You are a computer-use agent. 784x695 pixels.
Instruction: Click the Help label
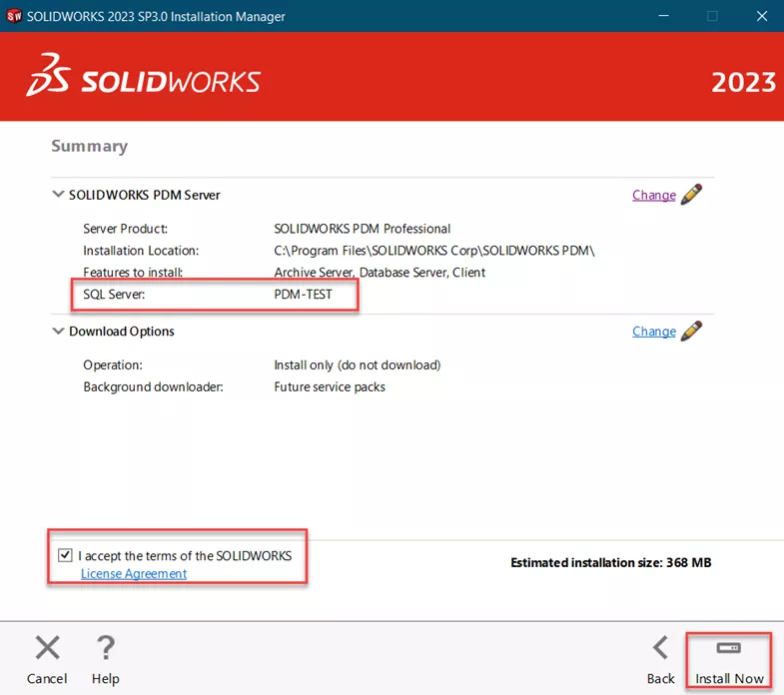[106, 678]
